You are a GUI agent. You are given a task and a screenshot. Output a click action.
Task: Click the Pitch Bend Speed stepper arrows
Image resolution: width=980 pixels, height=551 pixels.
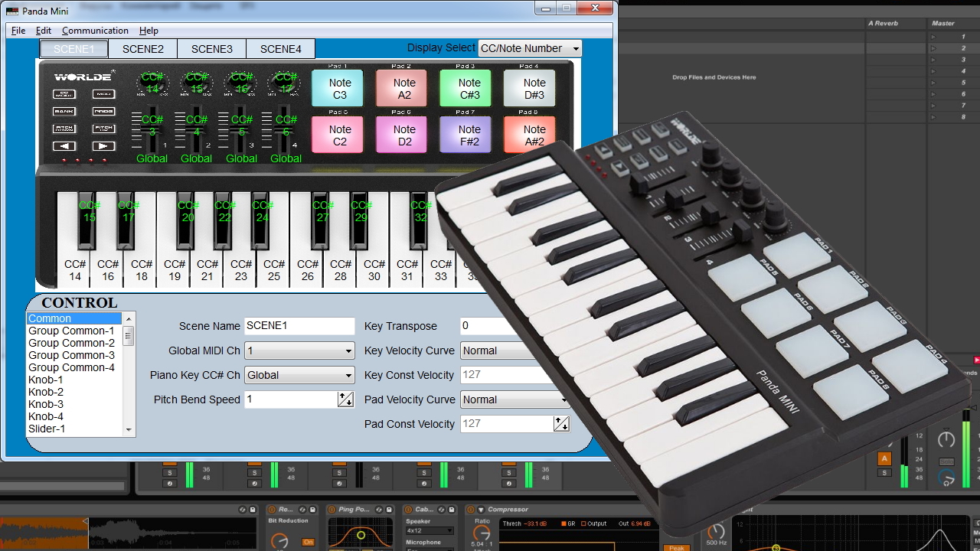click(x=346, y=399)
